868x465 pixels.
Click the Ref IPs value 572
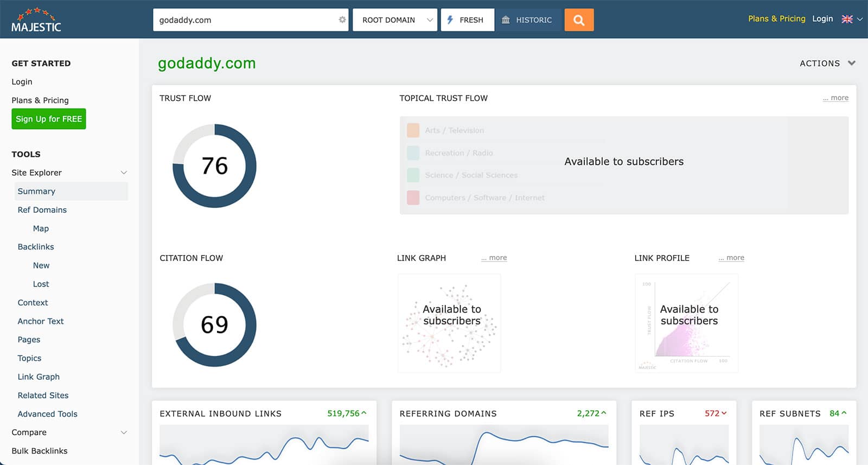click(x=712, y=413)
